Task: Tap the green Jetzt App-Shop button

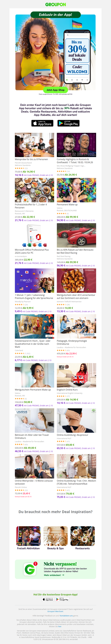Action: (56, 90)
